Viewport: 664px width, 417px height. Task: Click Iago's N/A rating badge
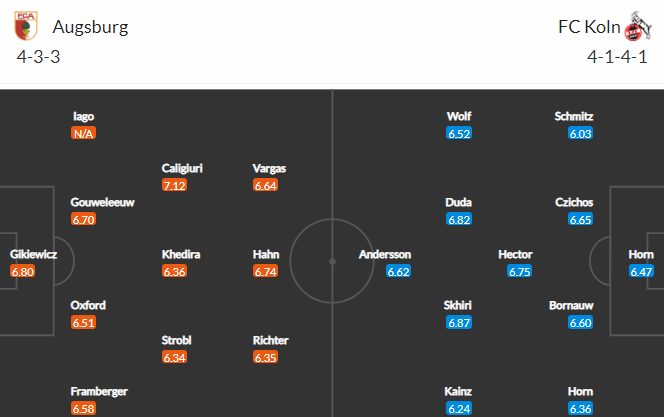coord(83,133)
